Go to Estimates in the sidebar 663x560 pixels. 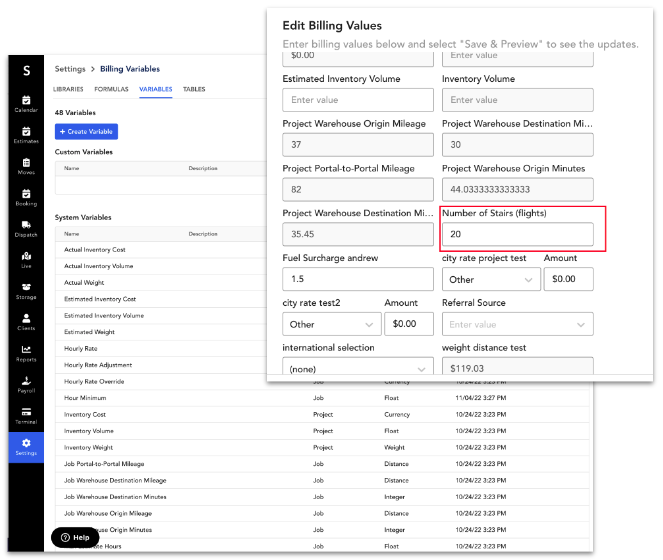26,134
